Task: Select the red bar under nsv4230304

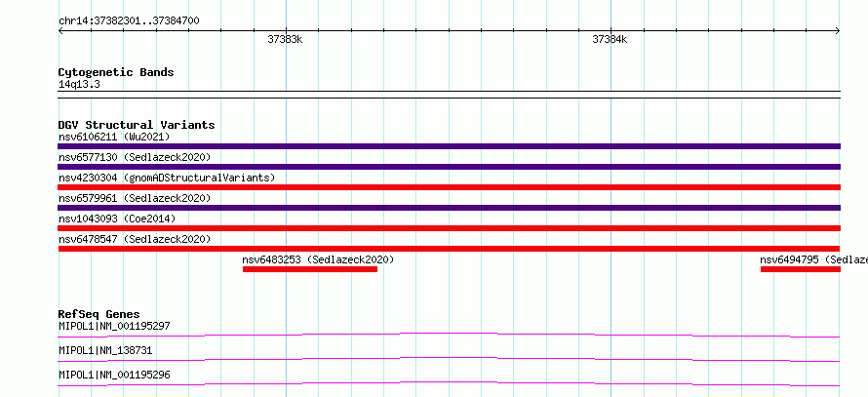Action: pyautogui.click(x=449, y=187)
